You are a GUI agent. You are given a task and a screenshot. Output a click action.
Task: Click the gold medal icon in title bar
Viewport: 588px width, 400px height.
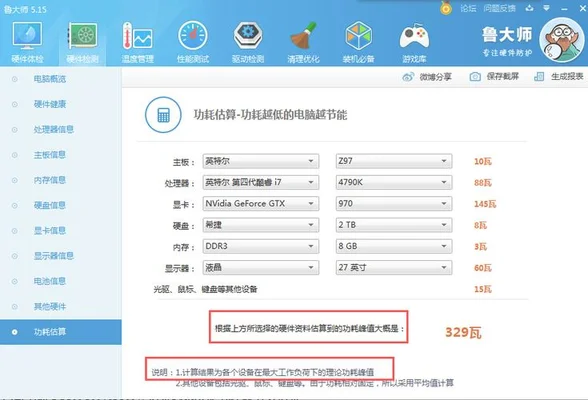pos(446,8)
